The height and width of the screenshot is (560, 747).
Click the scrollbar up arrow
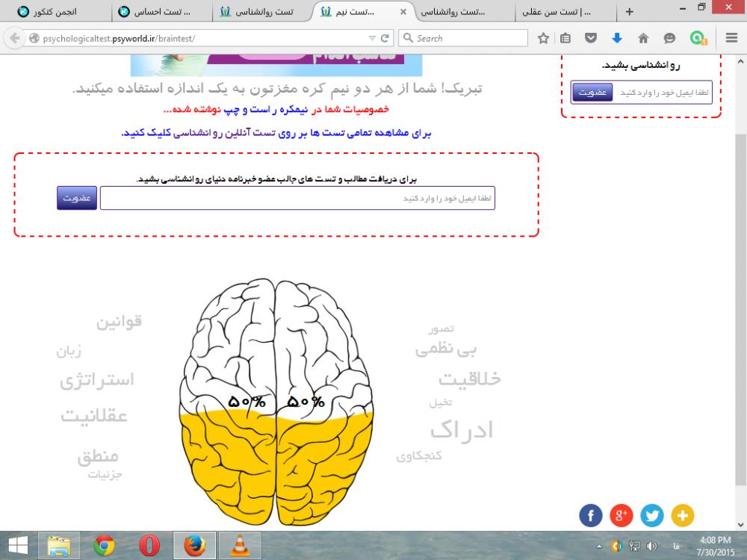740,61
